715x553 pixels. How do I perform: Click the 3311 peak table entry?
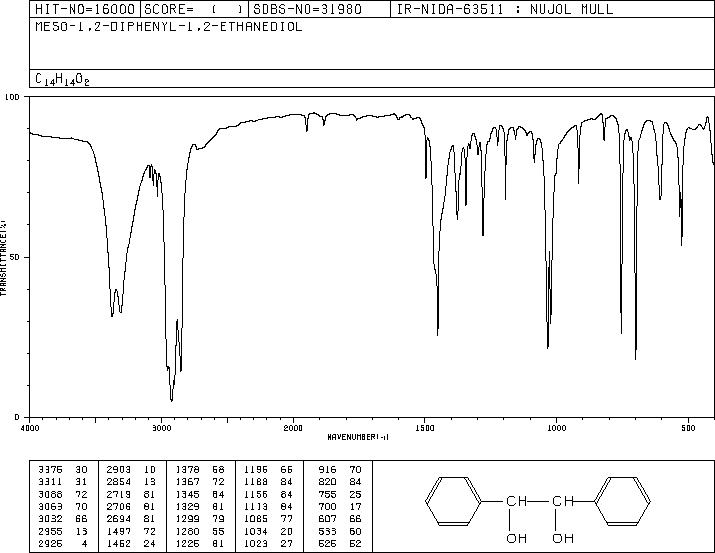pyautogui.click(x=64, y=482)
